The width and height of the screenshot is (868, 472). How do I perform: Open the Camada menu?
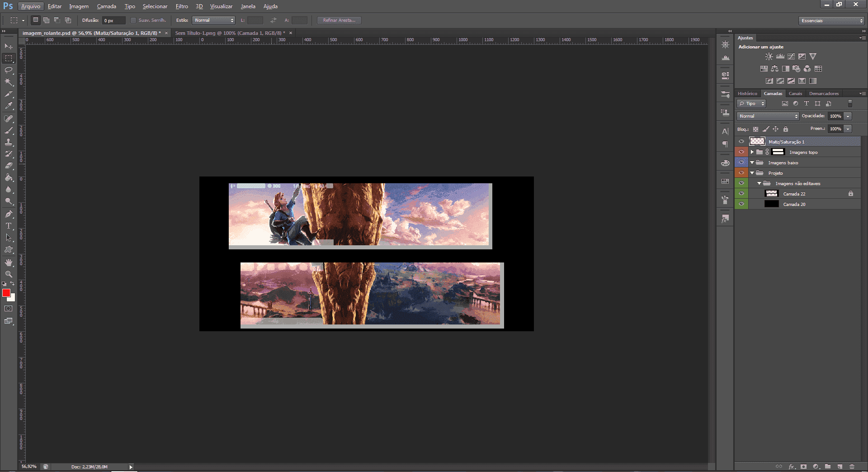[106, 6]
